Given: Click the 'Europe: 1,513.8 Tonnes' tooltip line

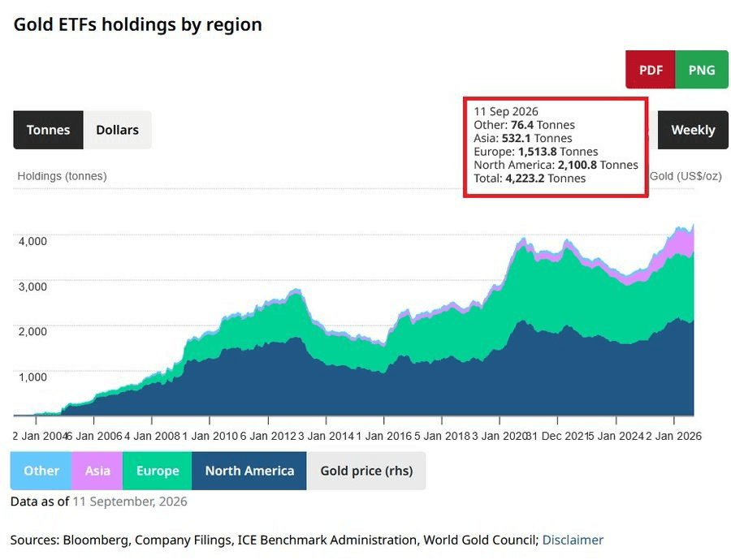Looking at the screenshot, I should (536, 152).
